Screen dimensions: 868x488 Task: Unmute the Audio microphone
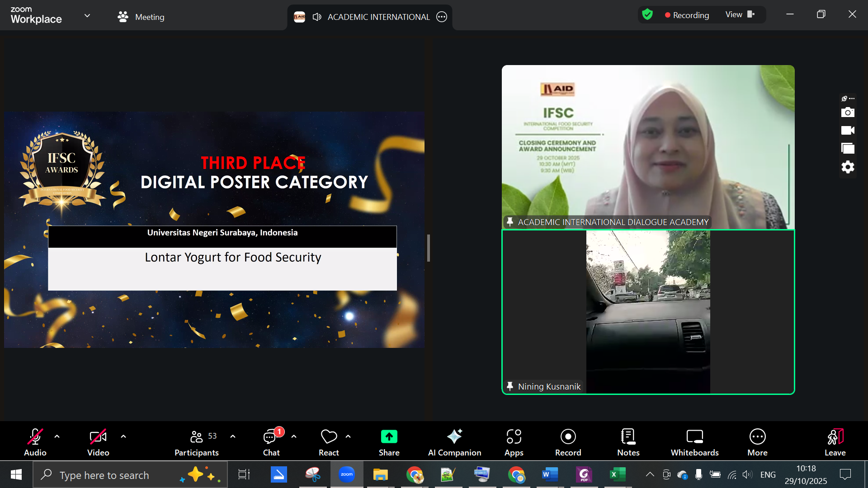35,442
